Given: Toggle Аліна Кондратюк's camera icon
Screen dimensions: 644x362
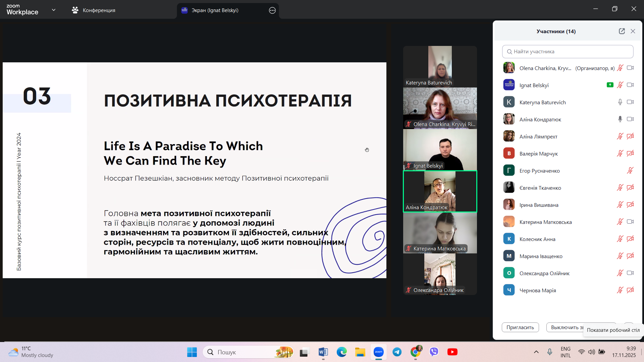Looking at the screenshot, I should pyautogui.click(x=630, y=119).
